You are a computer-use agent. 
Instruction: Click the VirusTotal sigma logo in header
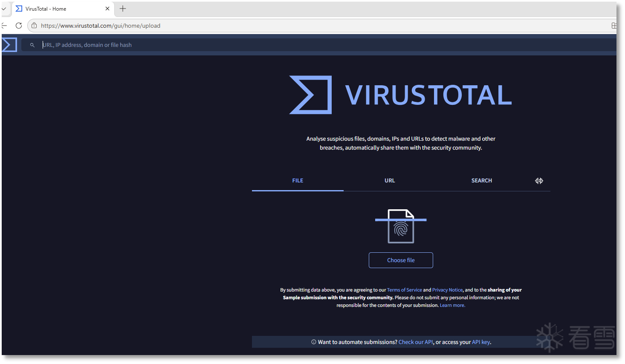click(9, 45)
